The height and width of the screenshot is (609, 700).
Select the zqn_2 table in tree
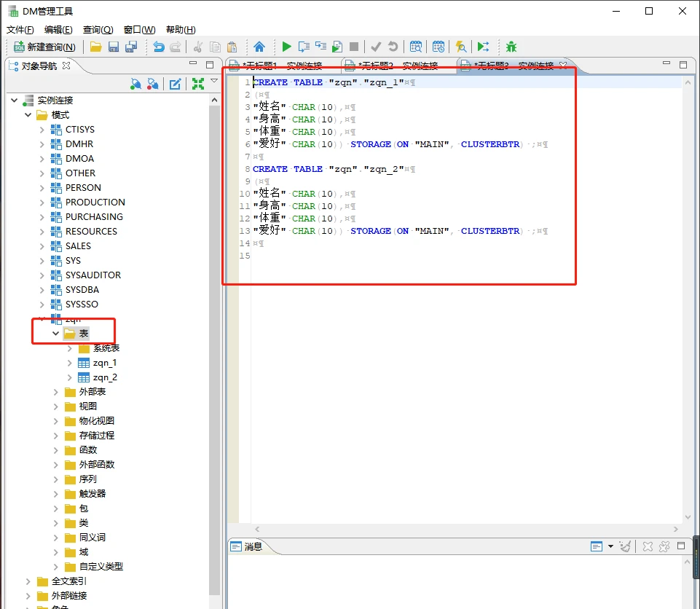coord(105,377)
